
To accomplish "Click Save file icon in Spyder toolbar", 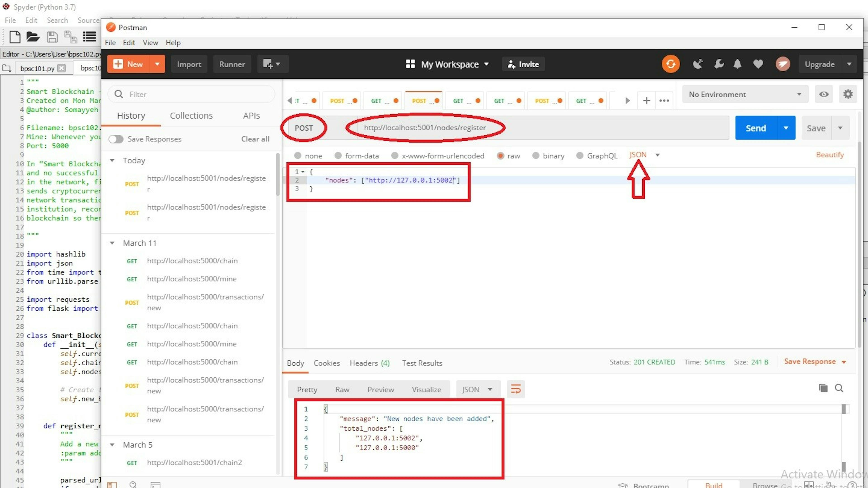I will pyautogui.click(x=52, y=37).
